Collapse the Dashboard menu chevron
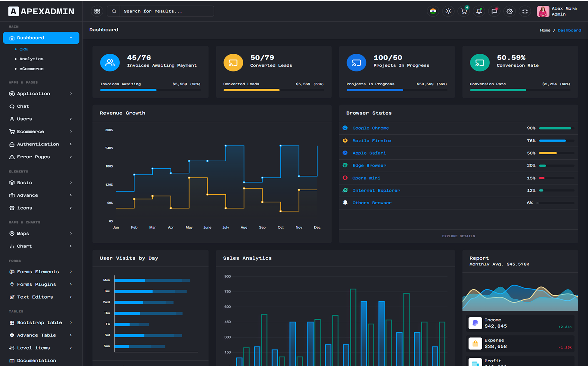This screenshot has height=366, width=588. 71,38
